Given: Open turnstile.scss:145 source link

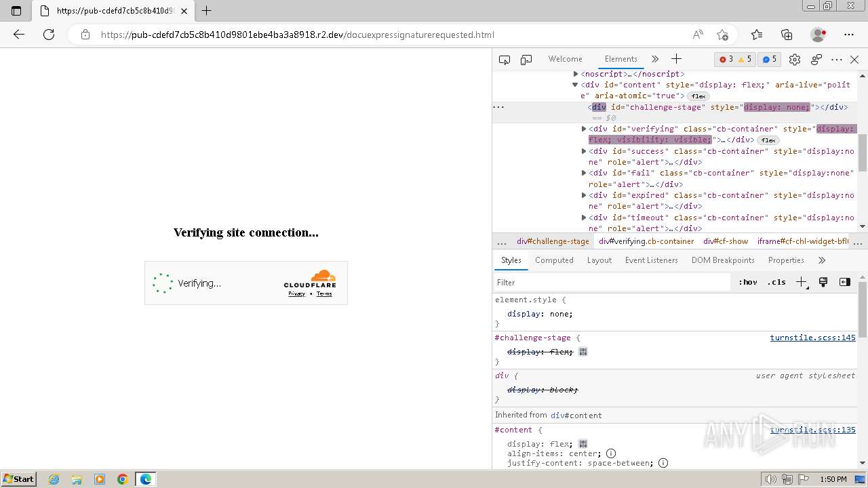Looking at the screenshot, I should tap(812, 338).
